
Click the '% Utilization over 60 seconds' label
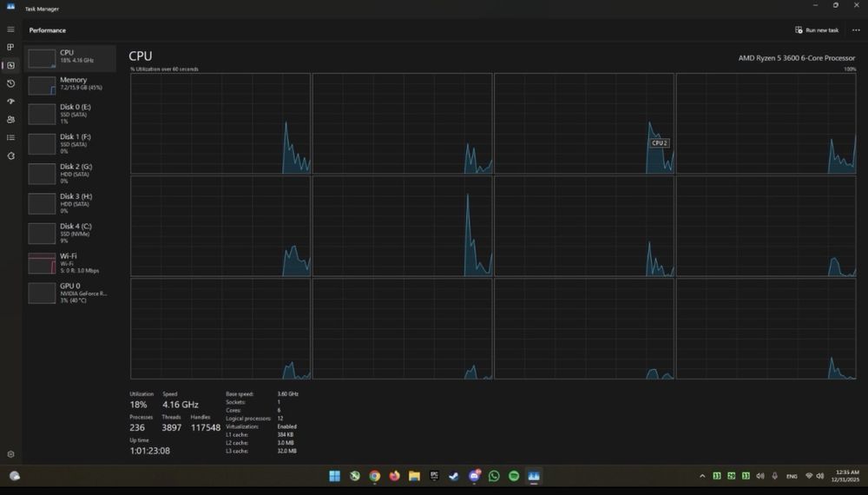[x=164, y=69]
